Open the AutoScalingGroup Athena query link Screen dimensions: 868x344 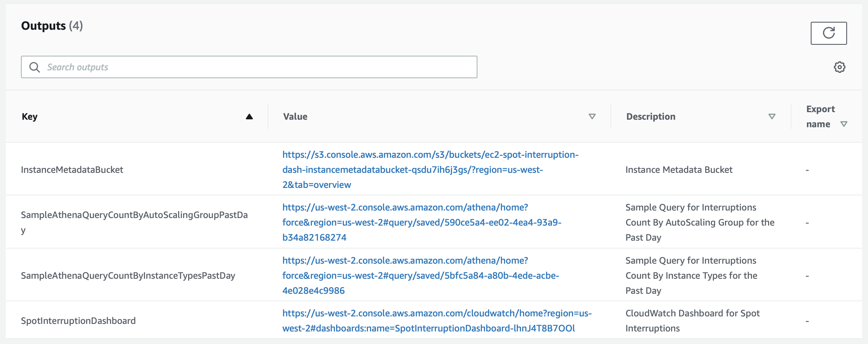point(422,222)
